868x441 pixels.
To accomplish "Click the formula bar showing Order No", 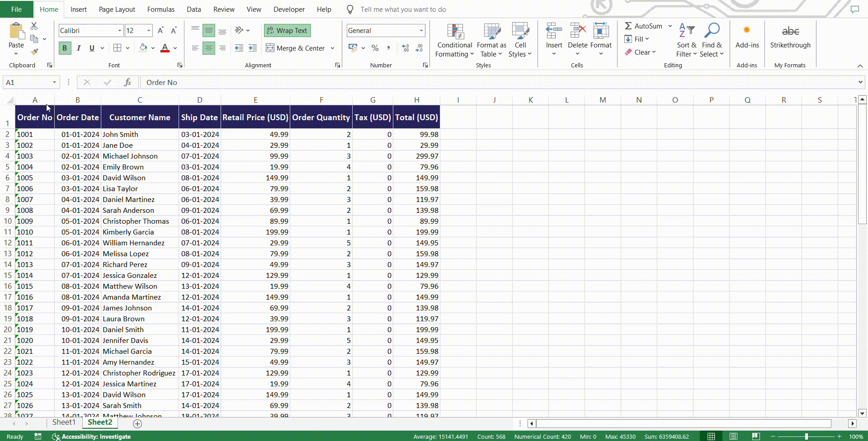I will [x=499, y=82].
